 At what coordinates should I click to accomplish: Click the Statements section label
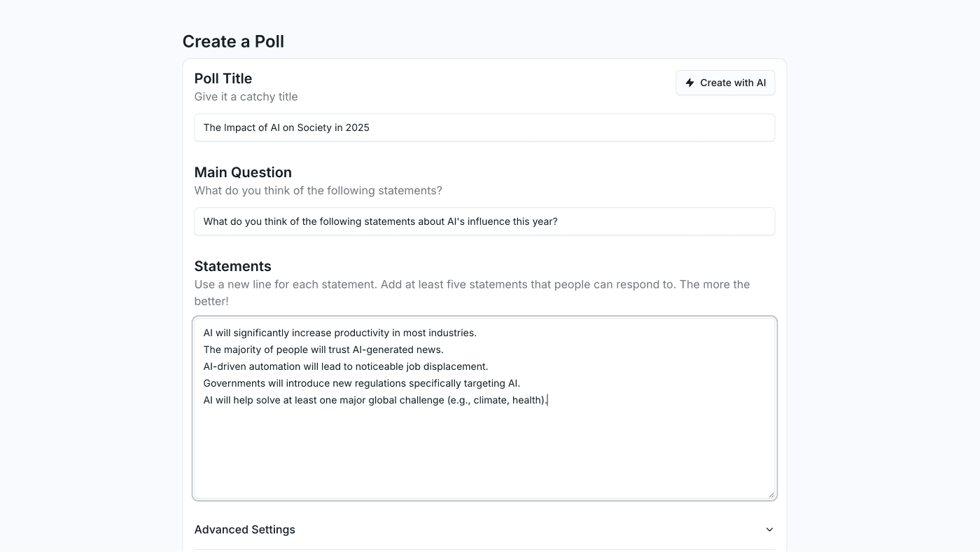pos(232,266)
